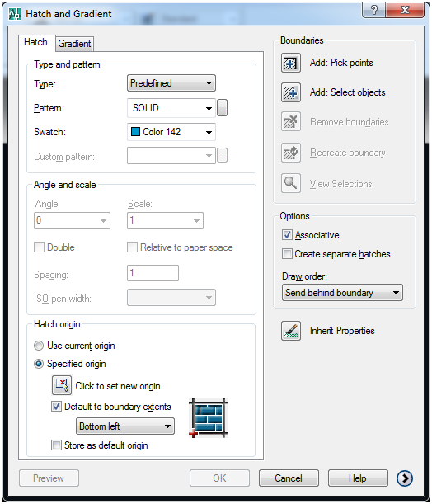Enable Store as default origin checkbox
Image resolution: width=432 pixels, height=504 pixels.
coord(56,445)
